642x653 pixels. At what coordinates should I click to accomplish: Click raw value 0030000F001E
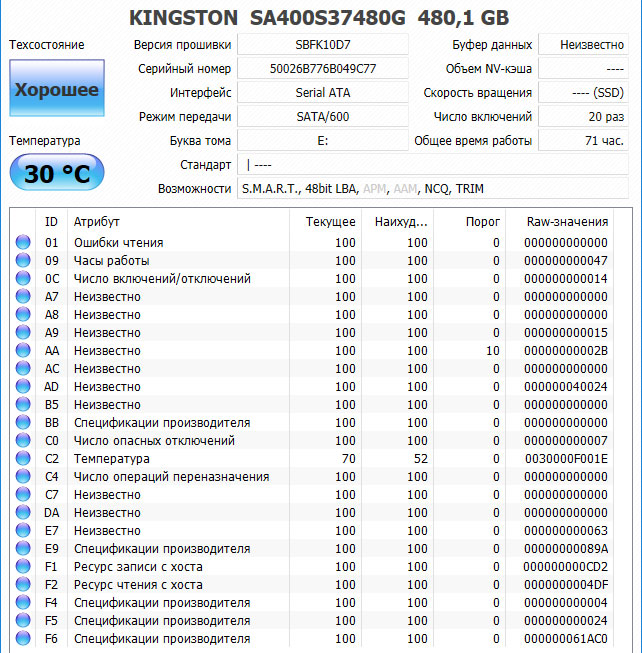point(566,459)
